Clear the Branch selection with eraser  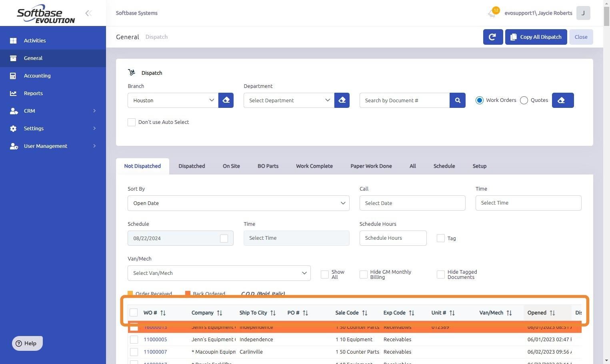(226, 100)
